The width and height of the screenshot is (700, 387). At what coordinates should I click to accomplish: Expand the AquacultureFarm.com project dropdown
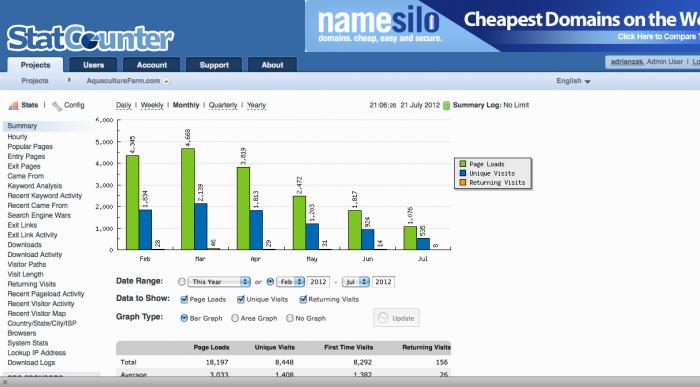[x=166, y=82]
